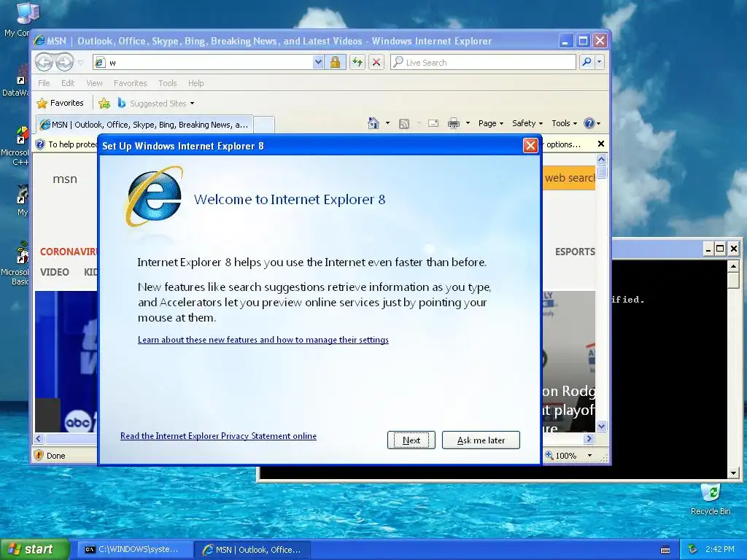The height and width of the screenshot is (560, 747).
Task: Open 'Learn about these new features' link
Action: 263,340
